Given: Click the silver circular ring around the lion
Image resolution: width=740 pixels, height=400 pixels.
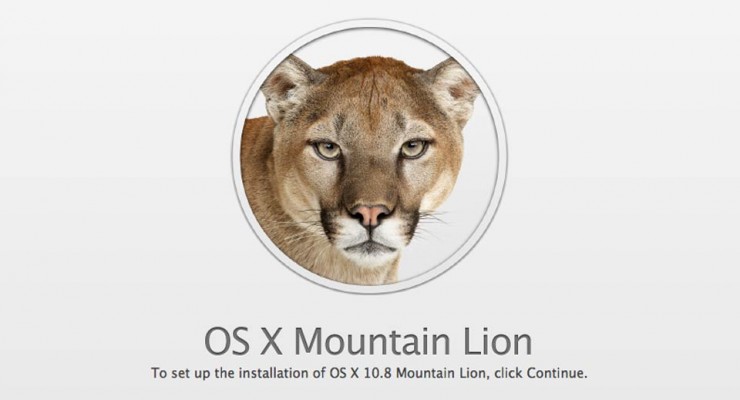Looking at the screenshot, I should 502,156.
